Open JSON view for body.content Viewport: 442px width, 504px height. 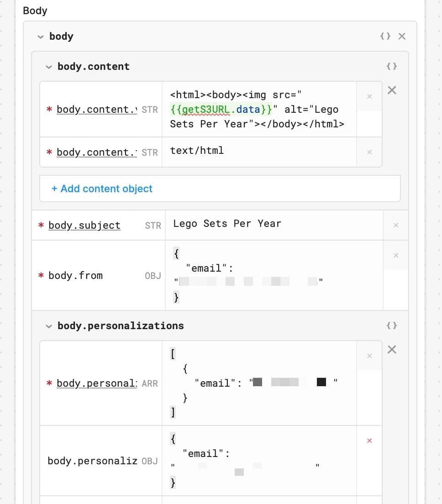392,66
